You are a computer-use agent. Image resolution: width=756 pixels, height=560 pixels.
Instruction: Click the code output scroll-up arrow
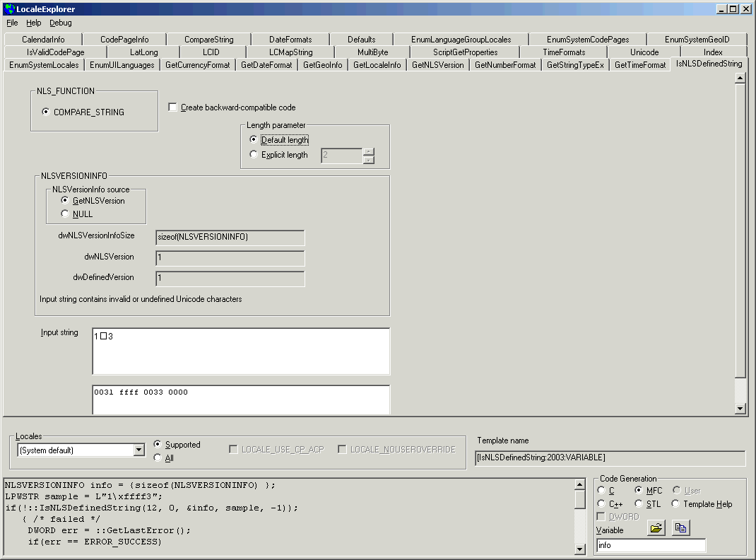tap(580, 484)
